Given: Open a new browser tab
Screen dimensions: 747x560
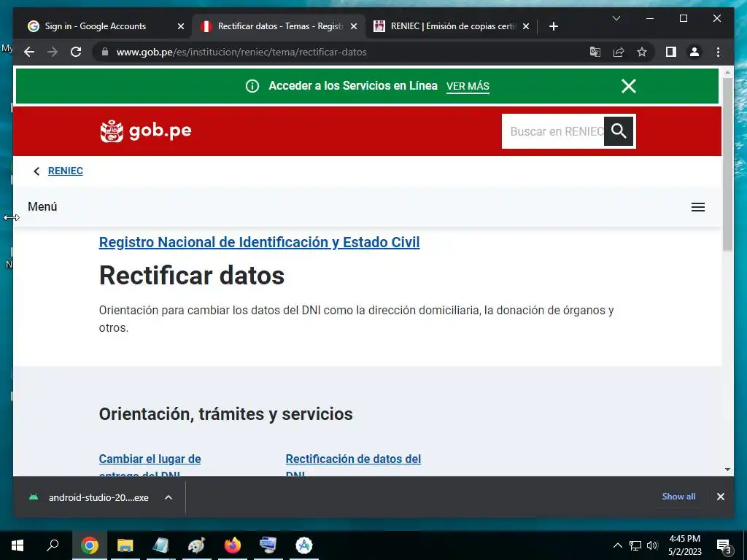Looking at the screenshot, I should (553, 26).
